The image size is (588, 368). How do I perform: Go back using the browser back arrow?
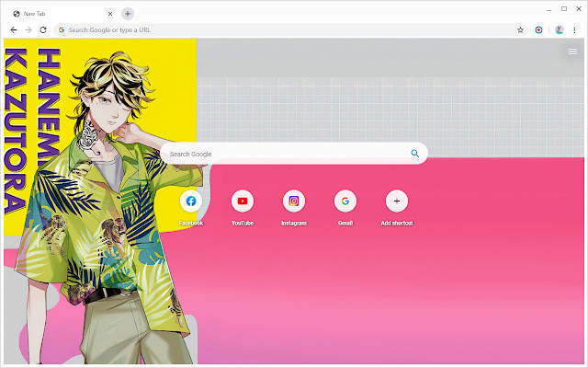coord(14,30)
